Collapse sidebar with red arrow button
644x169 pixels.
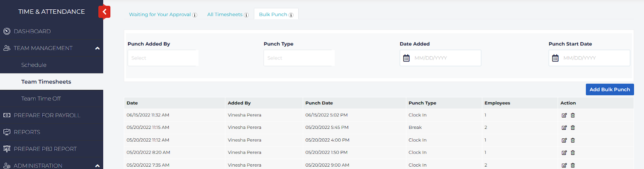point(104,12)
